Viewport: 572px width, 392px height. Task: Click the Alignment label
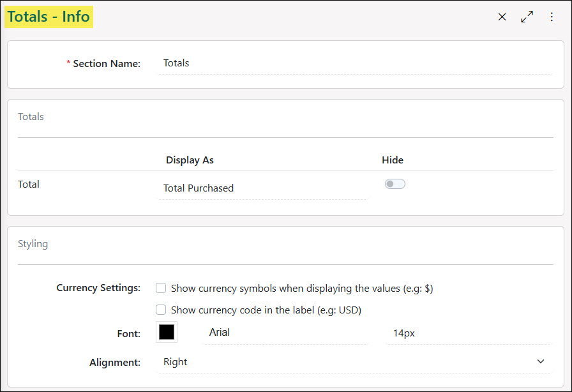pyautogui.click(x=115, y=363)
